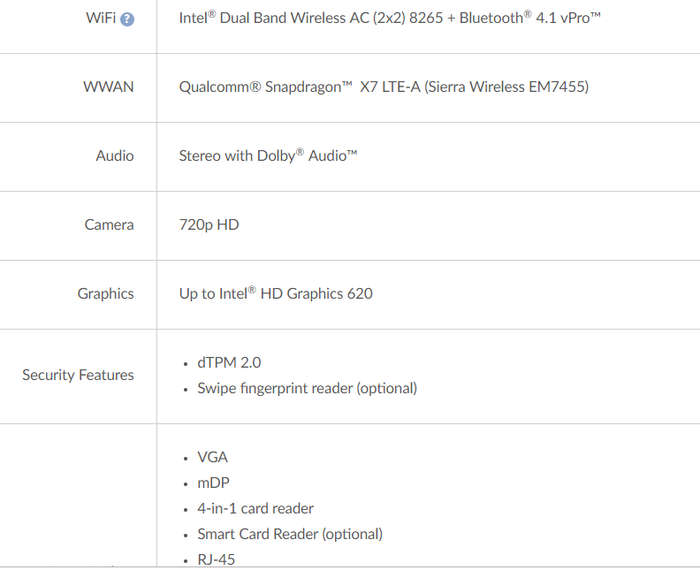700x570 pixels.
Task: Select the WWAN row label
Action: point(108,87)
